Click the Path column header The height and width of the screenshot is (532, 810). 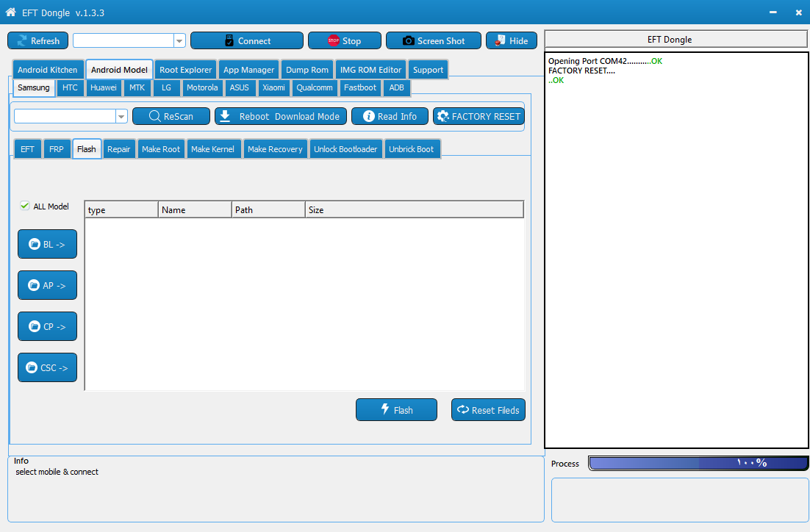point(268,209)
